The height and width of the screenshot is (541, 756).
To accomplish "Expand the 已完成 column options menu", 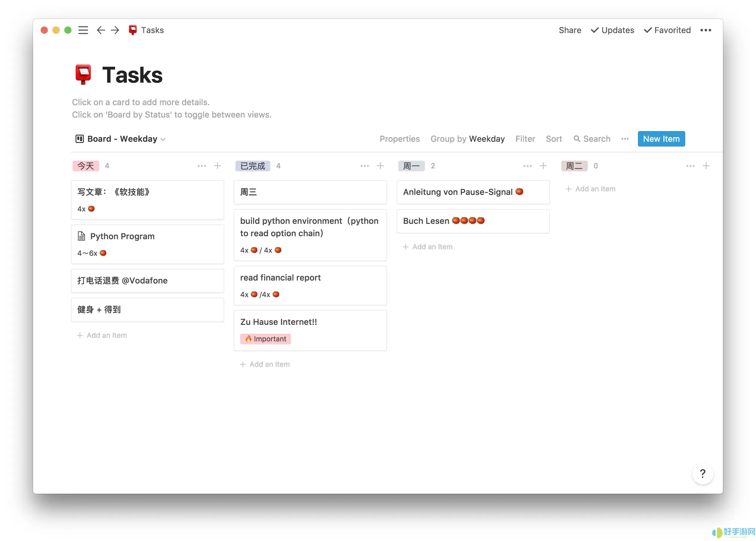I will (x=364, y=166).
